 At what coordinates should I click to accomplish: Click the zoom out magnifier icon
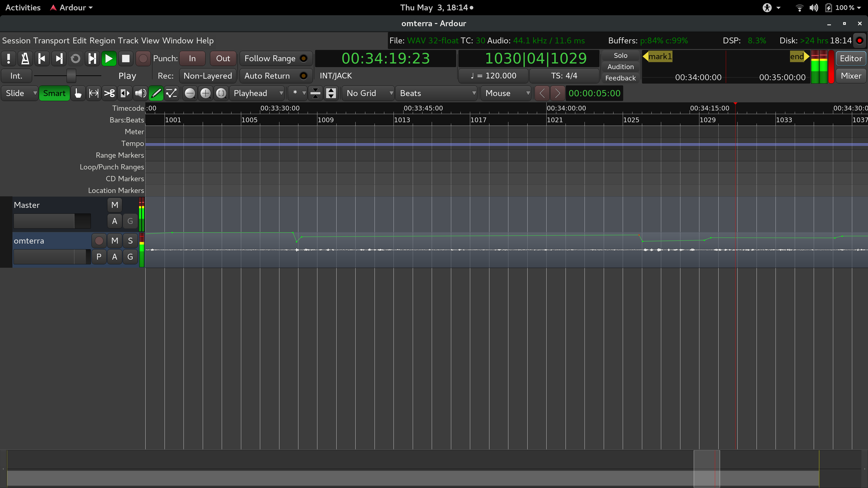(x=190, y=93)
